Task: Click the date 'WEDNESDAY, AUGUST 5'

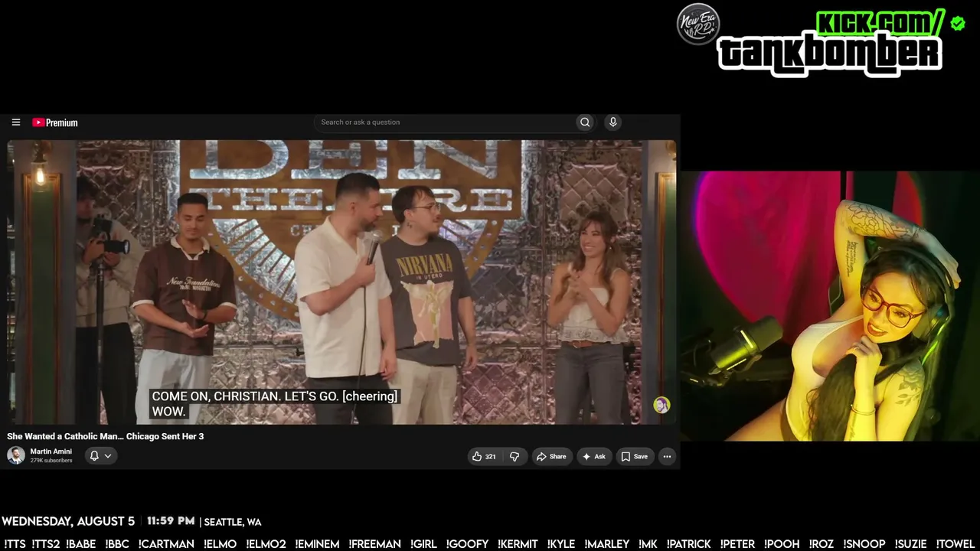Action: (x=68, y=521)
